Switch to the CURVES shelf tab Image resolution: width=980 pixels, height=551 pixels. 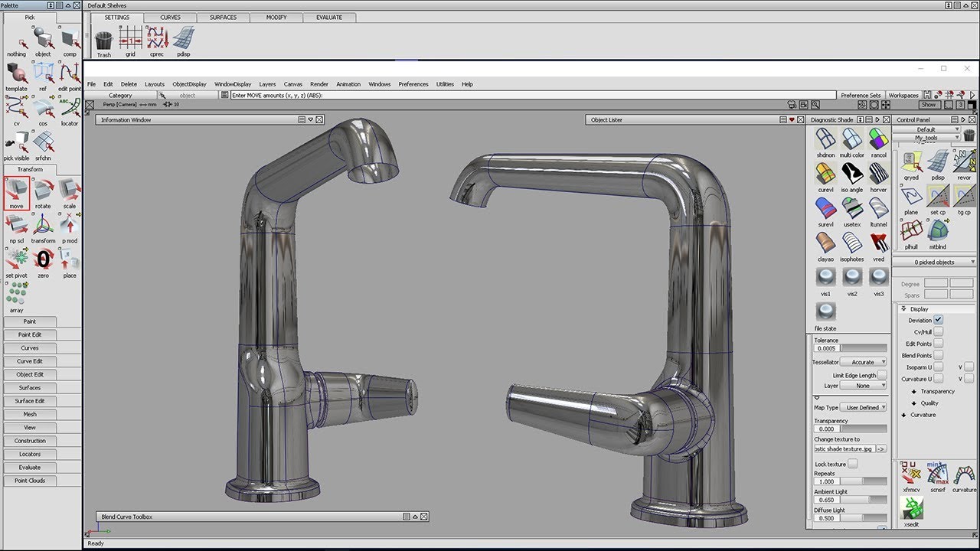click(x=171, y=17)
